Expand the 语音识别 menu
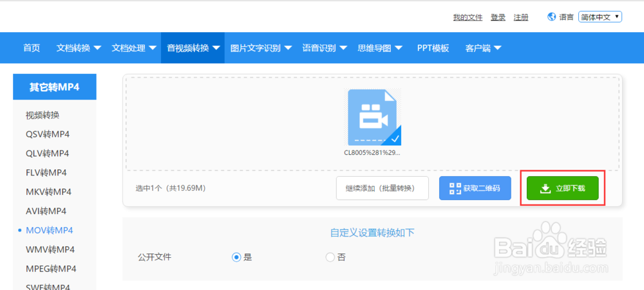Screen dimensions: 644x290 pos(325,48)
